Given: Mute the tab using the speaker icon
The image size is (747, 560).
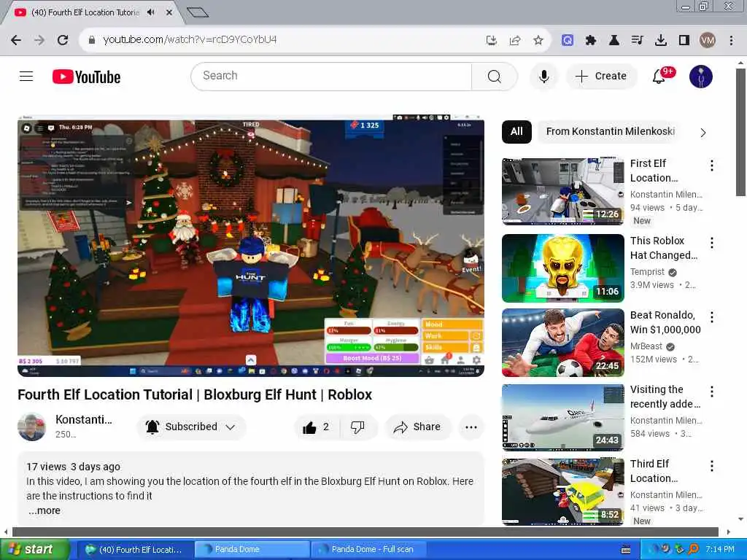Looking at the screenshot, I should coord(150,12).
